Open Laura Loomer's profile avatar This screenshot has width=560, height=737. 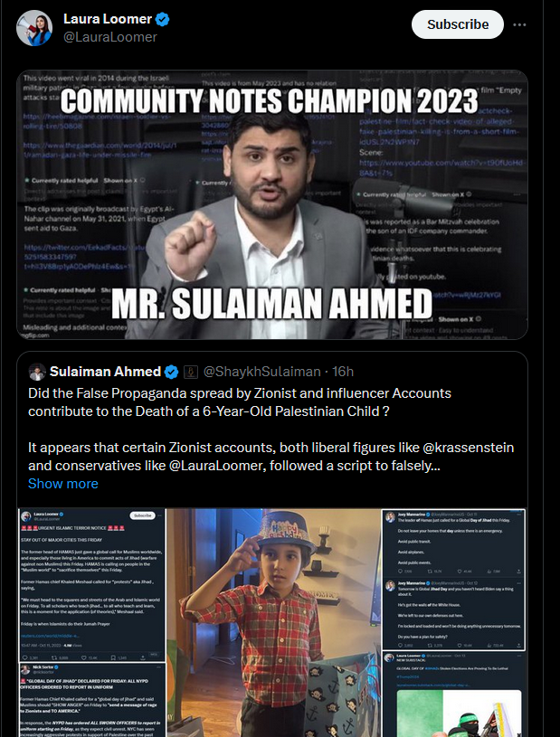(34, 28)
